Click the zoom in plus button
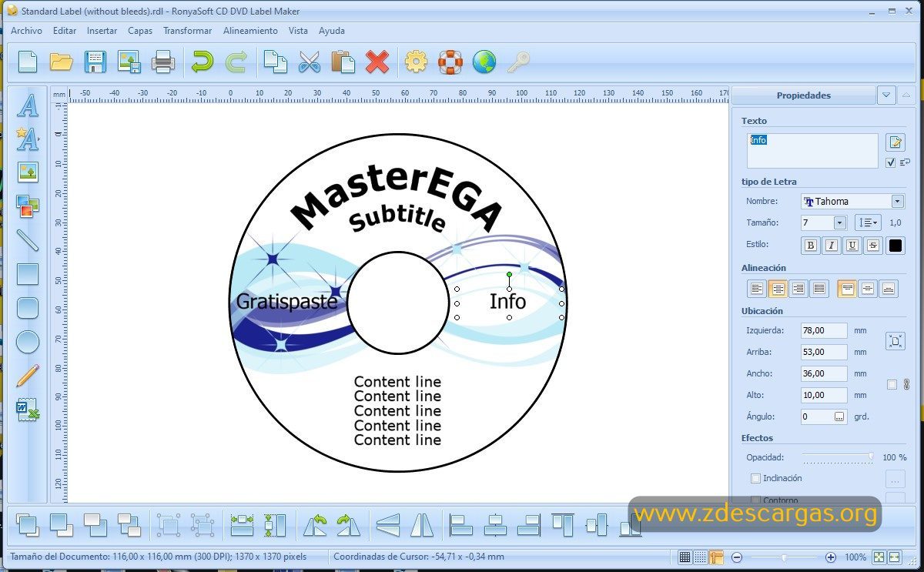 pyautogui.click(x=831, y=557)
